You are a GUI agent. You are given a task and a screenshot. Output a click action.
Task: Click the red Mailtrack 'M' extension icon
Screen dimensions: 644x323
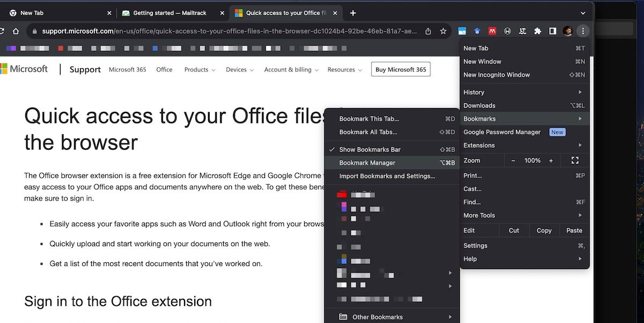(492, 31)
